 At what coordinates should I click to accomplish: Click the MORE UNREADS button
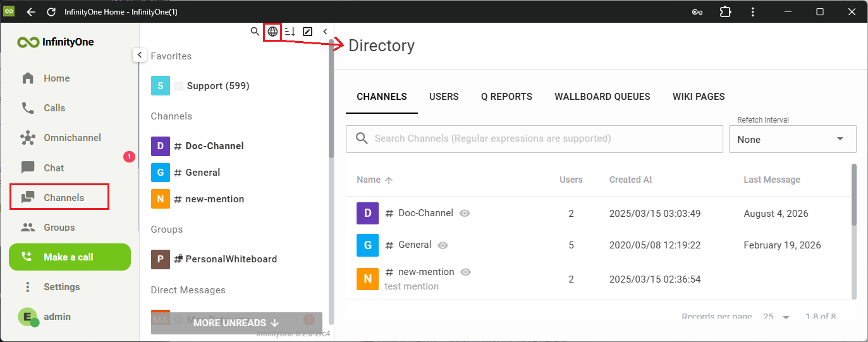[x=236, y=323]
